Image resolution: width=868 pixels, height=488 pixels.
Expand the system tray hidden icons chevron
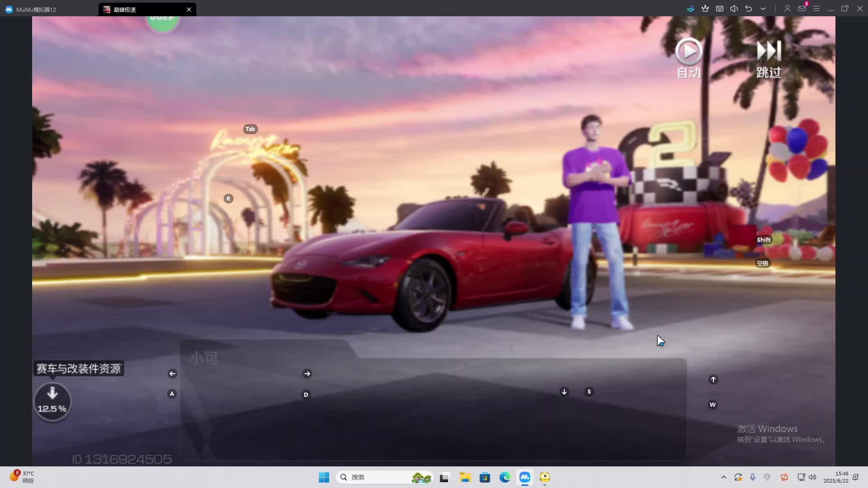click(724, 477)
